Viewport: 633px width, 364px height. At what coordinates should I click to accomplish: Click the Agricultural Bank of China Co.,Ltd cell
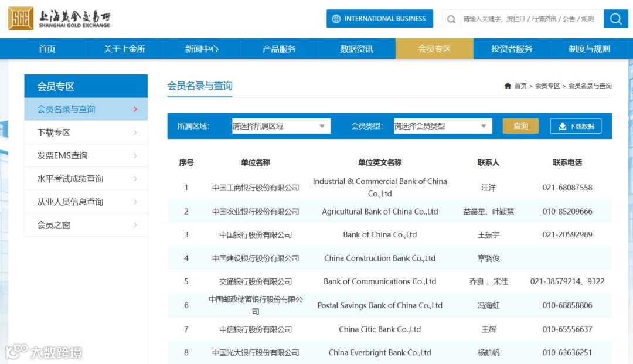click(x=380, y=212)
